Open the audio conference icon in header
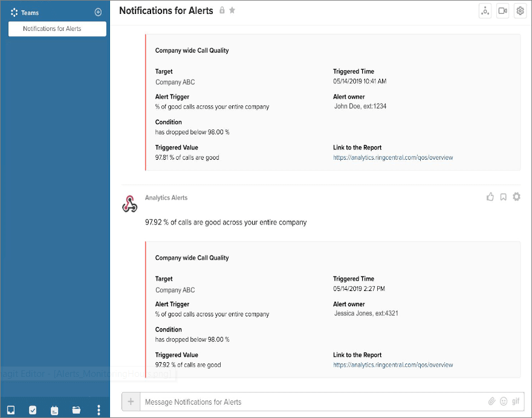This screenshot has height=418, width=532. pos(485,10)
